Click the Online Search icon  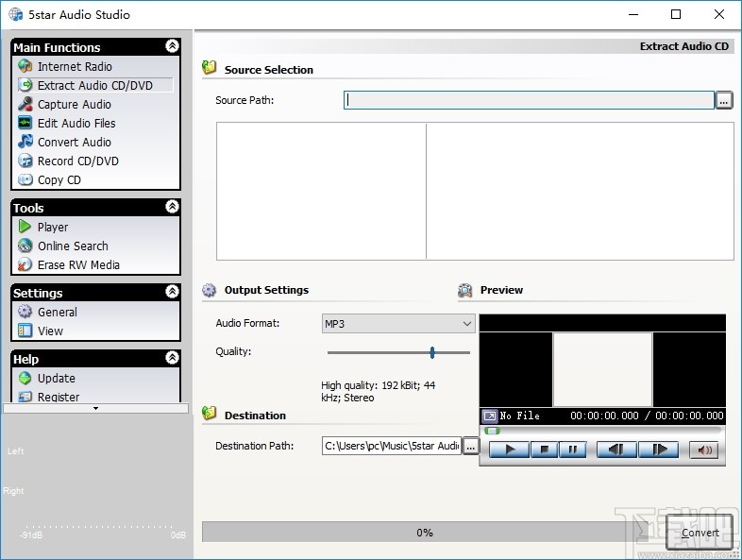[25, 246]
